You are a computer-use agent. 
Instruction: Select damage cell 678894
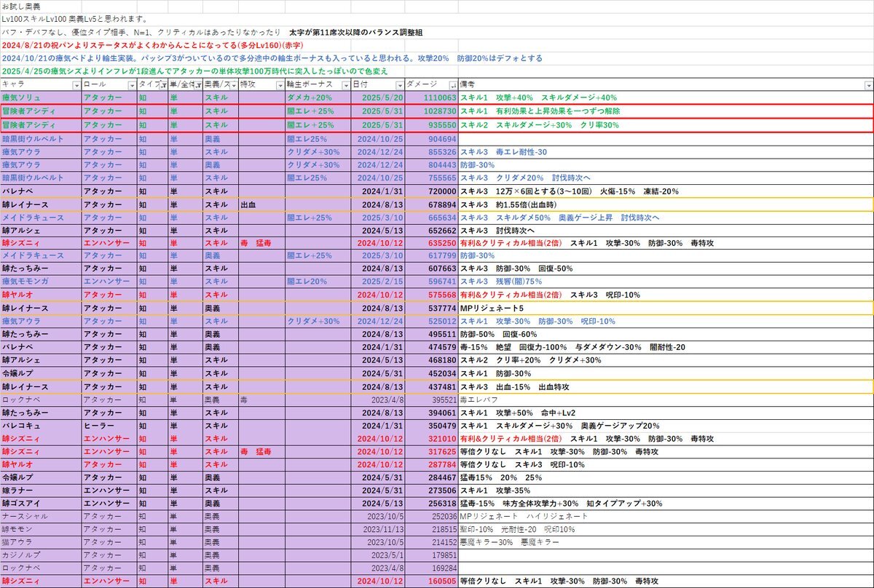(x=431, y=205)
